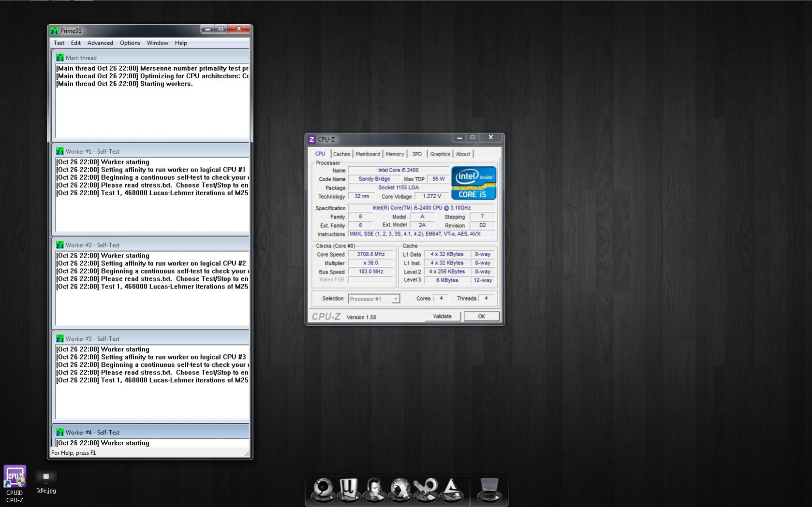Open the glass recycle bin in the dock
Screen dimensions: 812x507
(489, 490)
